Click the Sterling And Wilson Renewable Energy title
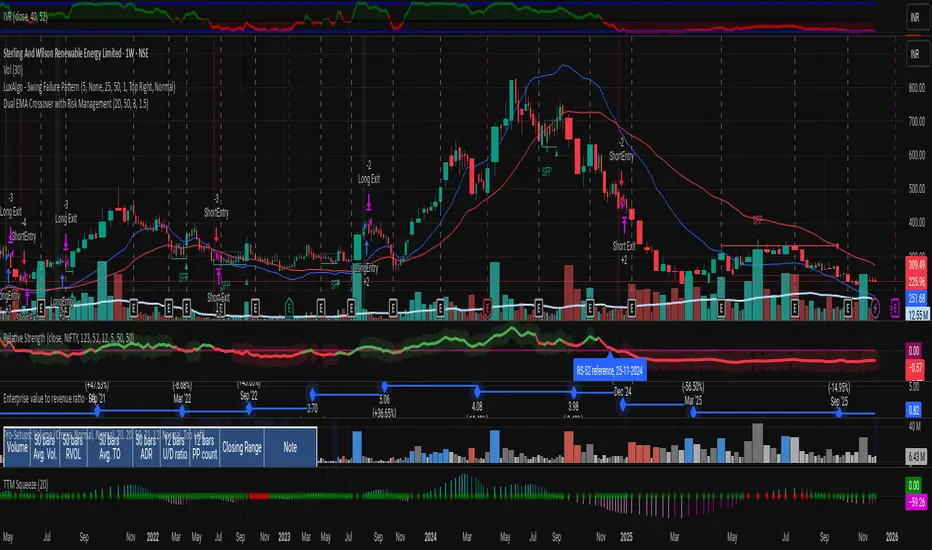This screenshot has width=932, height=550. pos(75,54)
